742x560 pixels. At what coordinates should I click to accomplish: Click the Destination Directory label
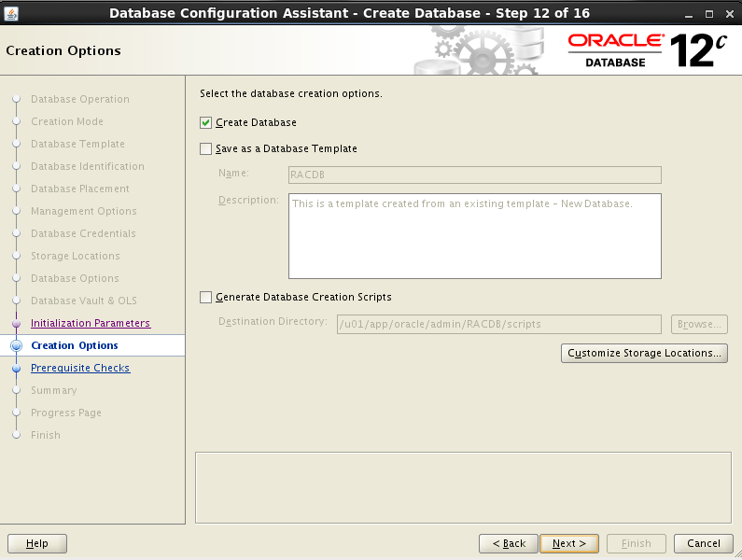click(273, 321)
